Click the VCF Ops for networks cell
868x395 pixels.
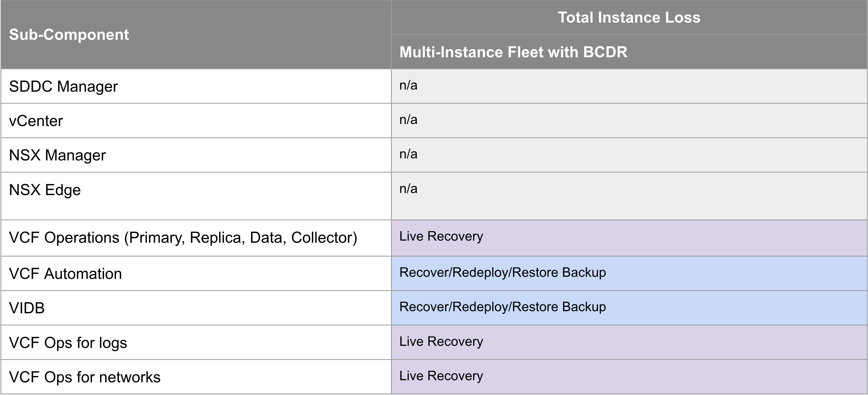[85, 377]
